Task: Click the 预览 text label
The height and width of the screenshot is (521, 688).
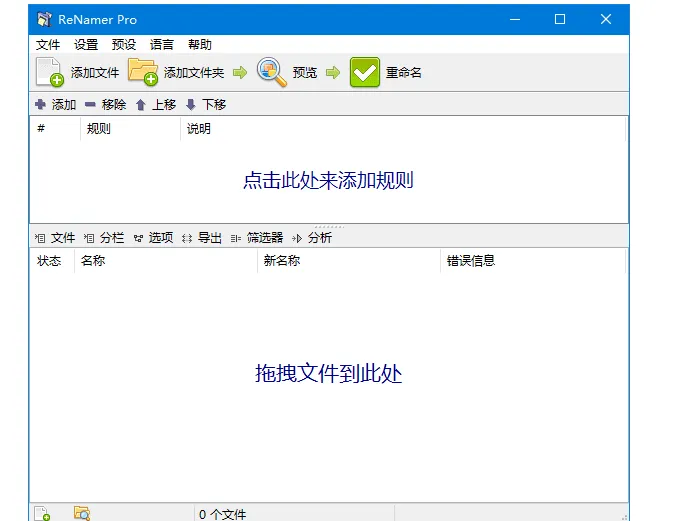Action: point(305,72)
